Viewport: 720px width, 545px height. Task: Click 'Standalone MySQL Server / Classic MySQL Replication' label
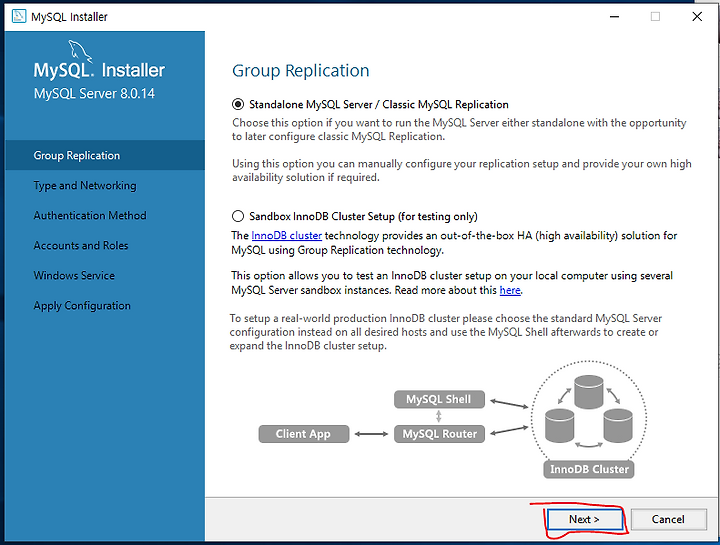(379, 104)
